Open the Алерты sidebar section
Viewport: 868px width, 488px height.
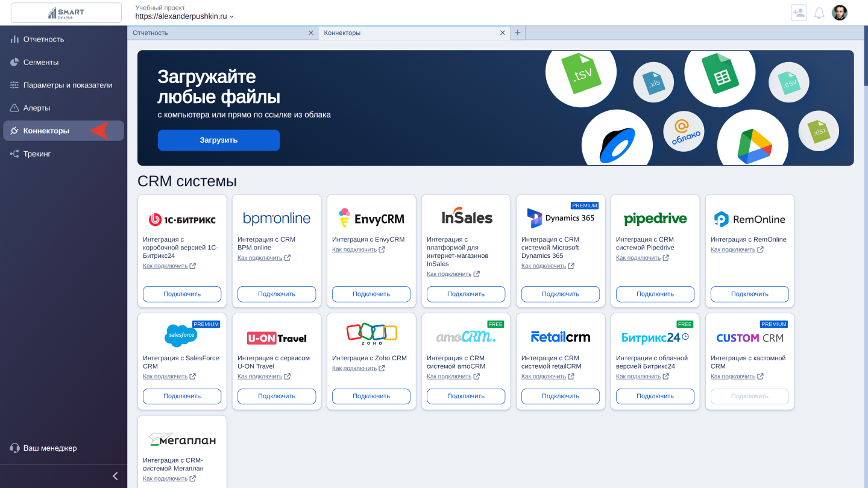point(63,108)
